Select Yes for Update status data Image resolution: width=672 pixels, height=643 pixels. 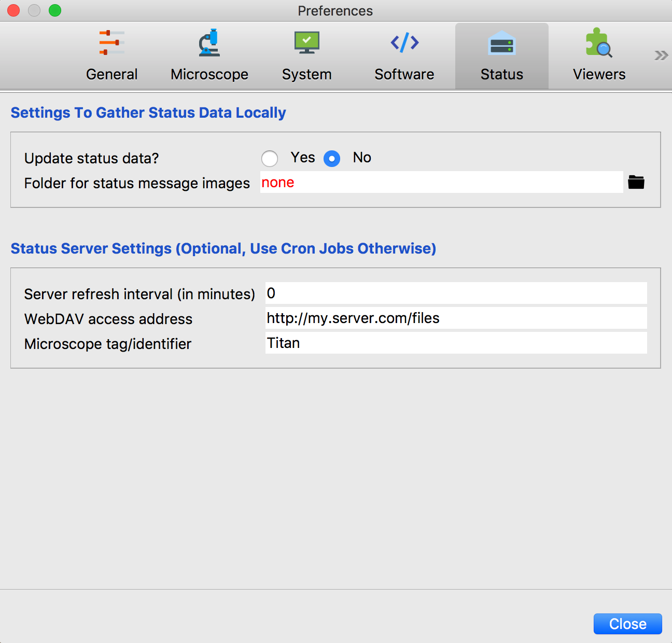[x=270, y=159]
